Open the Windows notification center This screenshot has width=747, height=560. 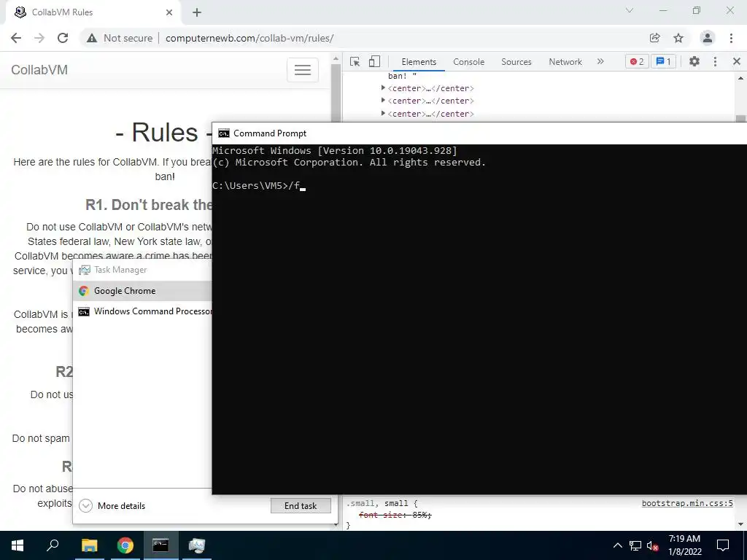tap(723, 545)
